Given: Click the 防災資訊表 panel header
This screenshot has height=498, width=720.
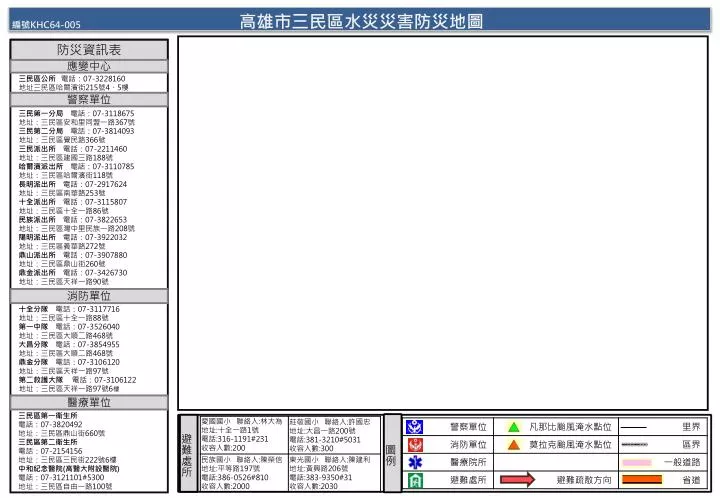Looking at the screenshot, I should tap(89, 50).
